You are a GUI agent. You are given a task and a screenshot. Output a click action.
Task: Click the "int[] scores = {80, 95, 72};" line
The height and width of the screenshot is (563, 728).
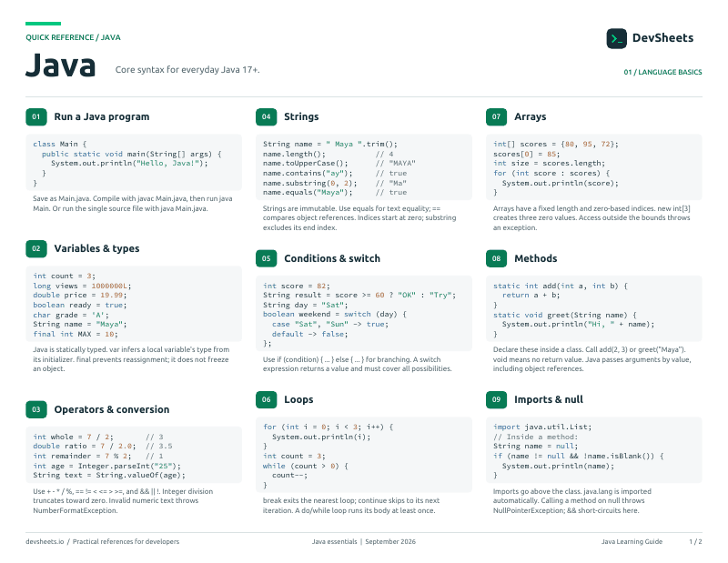[556, 144]
